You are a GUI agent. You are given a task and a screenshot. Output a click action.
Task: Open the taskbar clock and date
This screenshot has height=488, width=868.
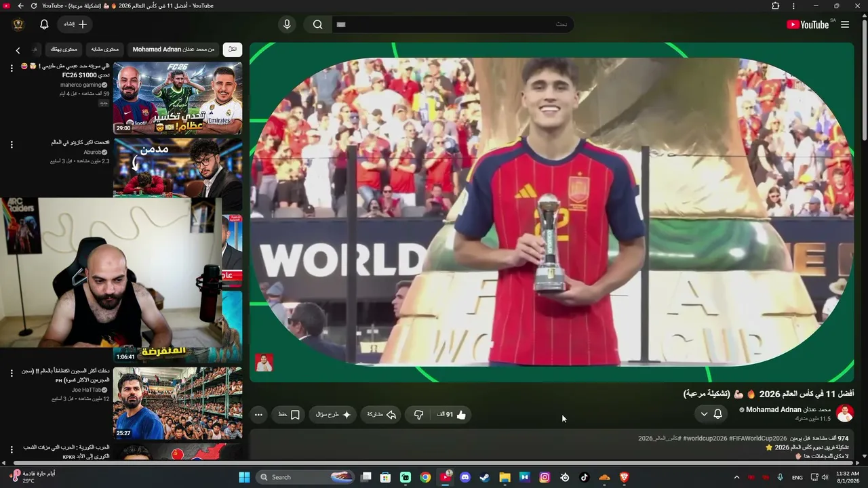(x=848, y=477)
